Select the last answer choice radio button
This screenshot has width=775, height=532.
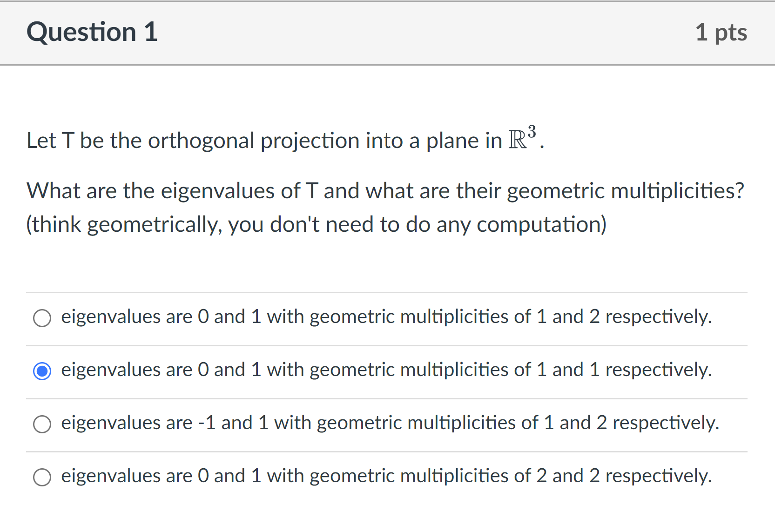tap(42, 477)
